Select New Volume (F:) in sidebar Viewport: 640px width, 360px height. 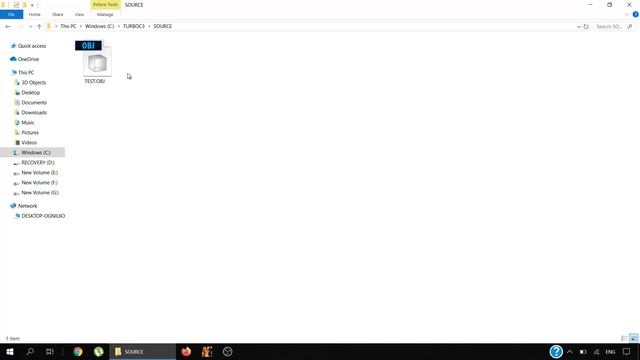[x=39, y=182]
